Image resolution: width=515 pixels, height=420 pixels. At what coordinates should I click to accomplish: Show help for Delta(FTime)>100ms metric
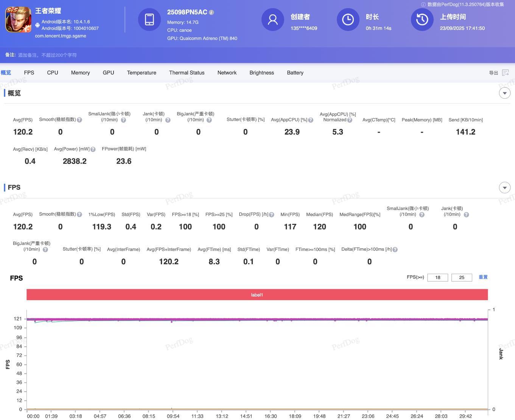click(395, 250)
